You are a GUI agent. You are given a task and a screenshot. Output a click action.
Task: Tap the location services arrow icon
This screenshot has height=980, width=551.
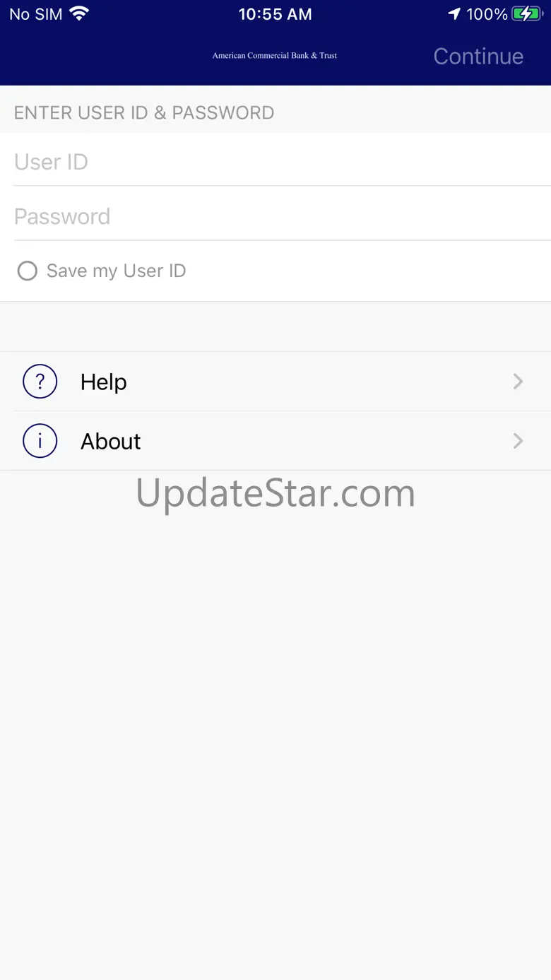[454, 13]
